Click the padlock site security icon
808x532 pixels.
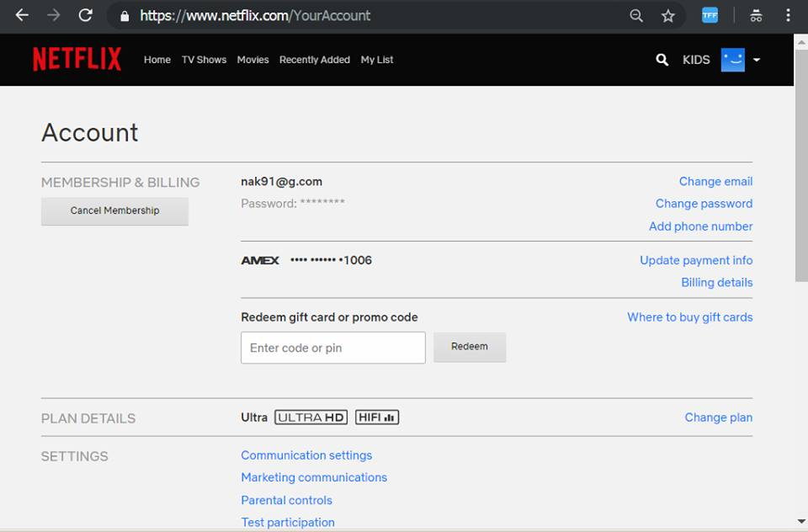click(125, 16)
